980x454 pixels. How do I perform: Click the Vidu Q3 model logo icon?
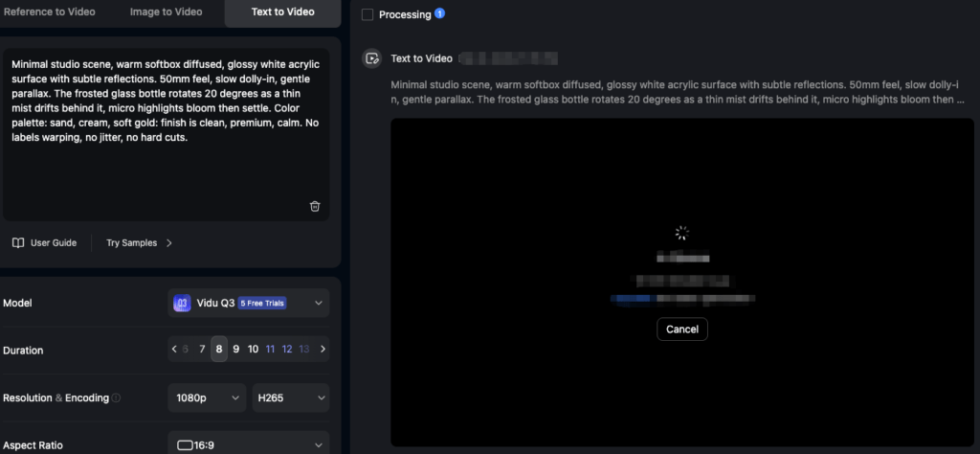tap(182, 304)
